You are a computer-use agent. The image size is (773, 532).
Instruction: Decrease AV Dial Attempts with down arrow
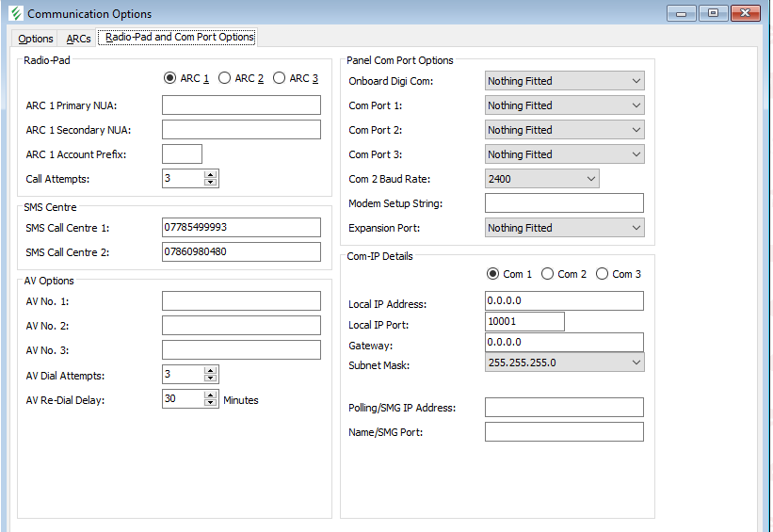pos(211,379)
